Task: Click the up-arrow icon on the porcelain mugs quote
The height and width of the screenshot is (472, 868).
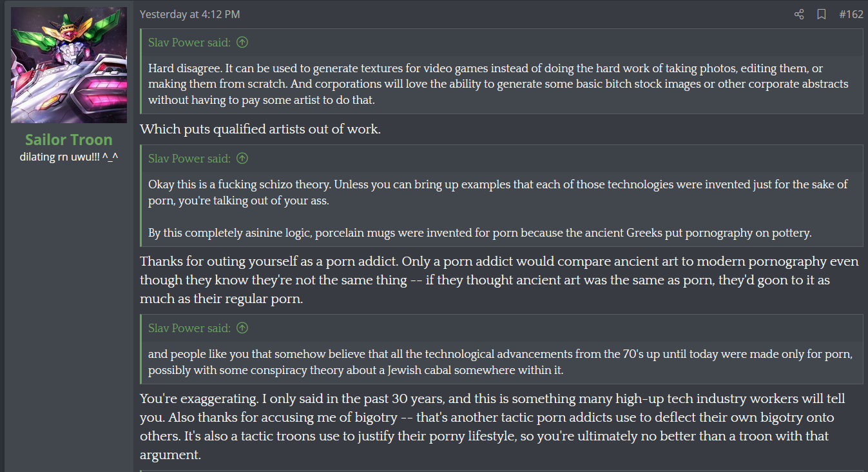Action: [242, 159]
